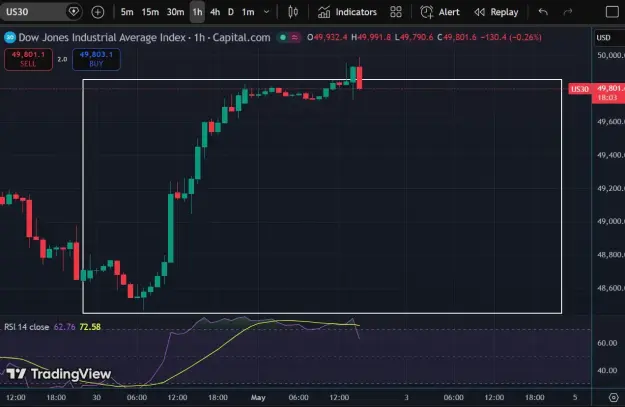Click the May label on the time axis

pos(258,397)
